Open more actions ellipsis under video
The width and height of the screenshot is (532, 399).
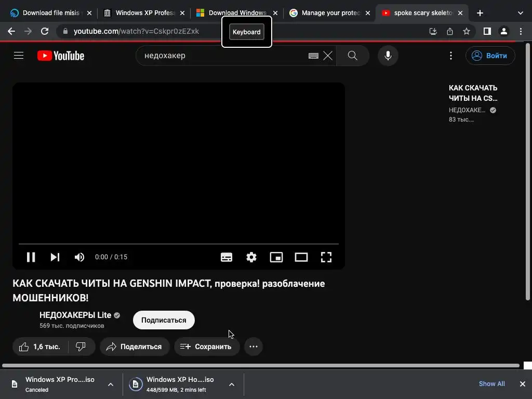tap(254, 347)
